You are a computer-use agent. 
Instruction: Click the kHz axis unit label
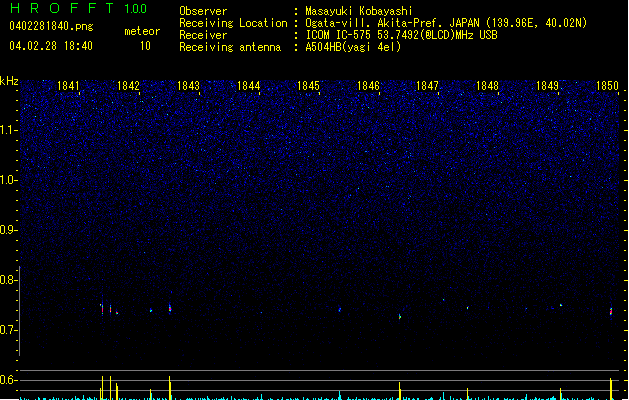[9, 81]
